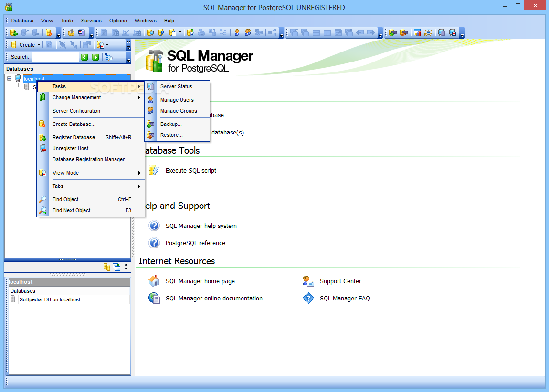Choose Find Next Object in context menu
The height and width of the screenshot is (392, 549).
tap(91, 210)
